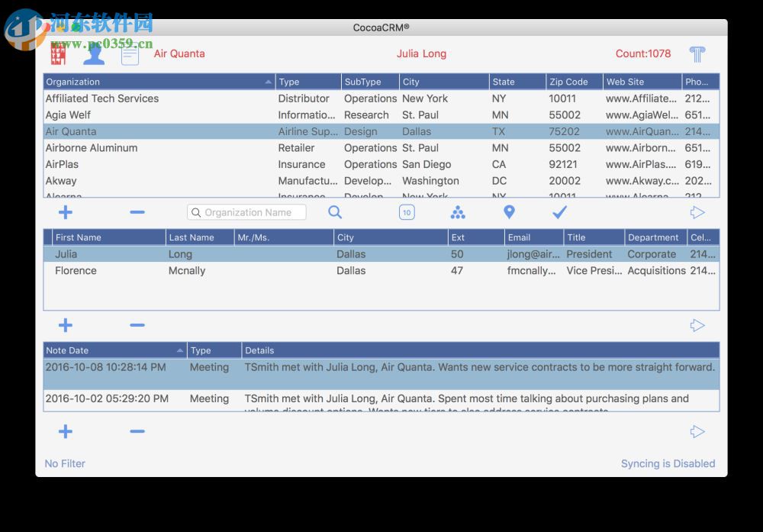Remove selected contact with the minus button

(x=137, y=325)
